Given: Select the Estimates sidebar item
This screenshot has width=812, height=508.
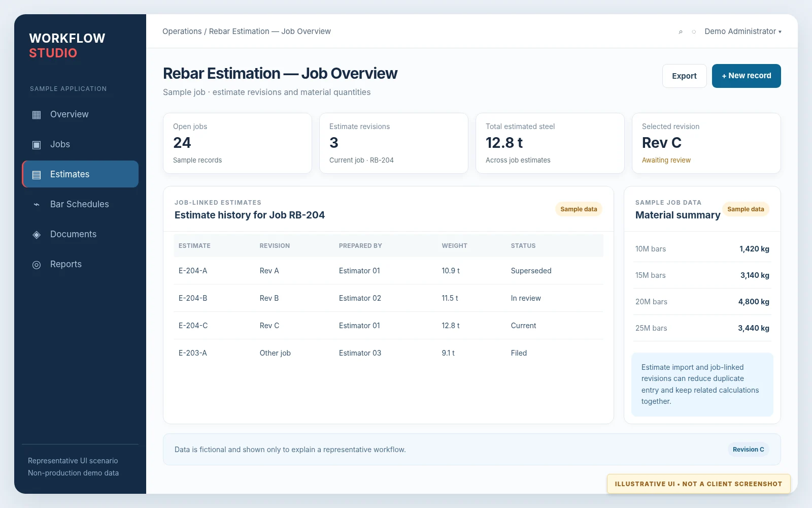Looking at the screenshot, I should 80,174.
